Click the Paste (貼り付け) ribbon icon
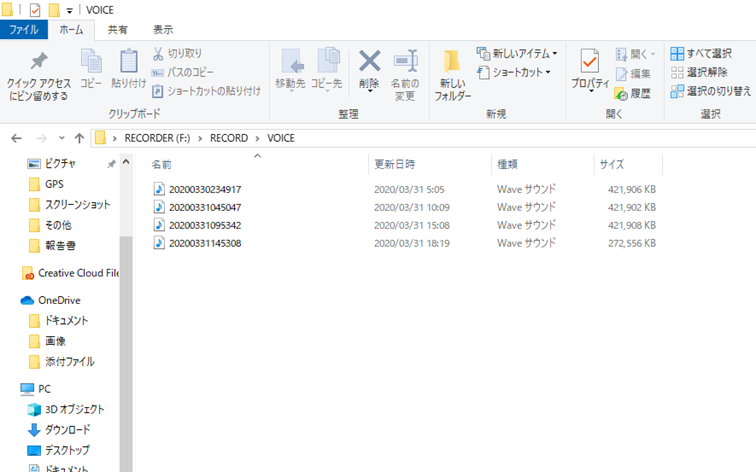The image size is (756, 472). click(128, 69)
